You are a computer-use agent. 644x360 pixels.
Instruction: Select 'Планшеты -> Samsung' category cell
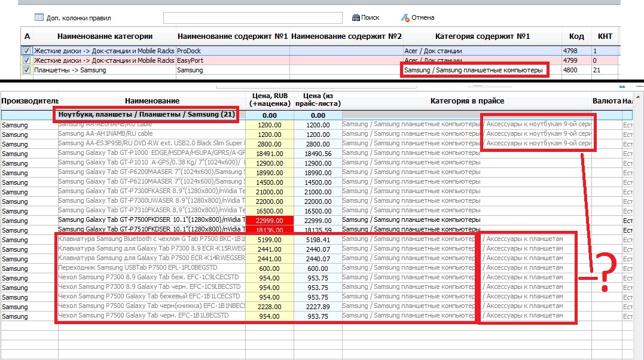tap(105, 71)
